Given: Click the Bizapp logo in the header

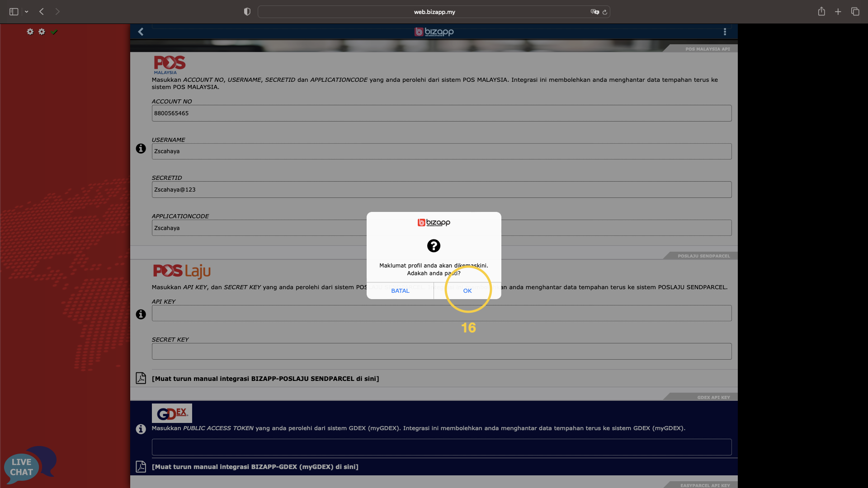Looking at the screenshot, I should point(434,32).
